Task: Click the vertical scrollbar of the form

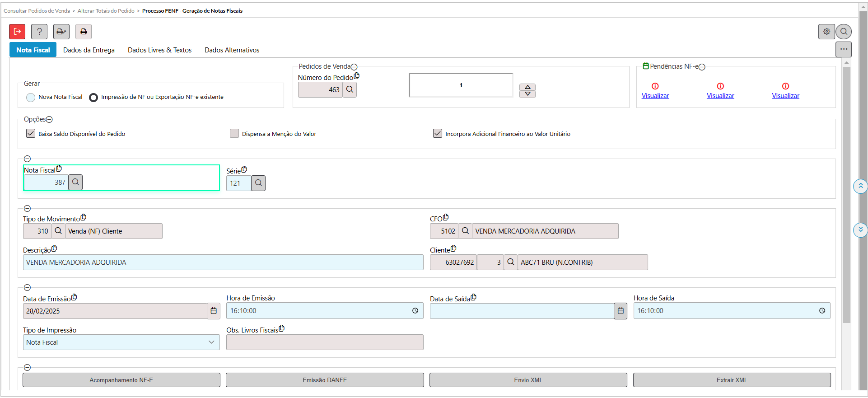Action: [x=846, y=194]
